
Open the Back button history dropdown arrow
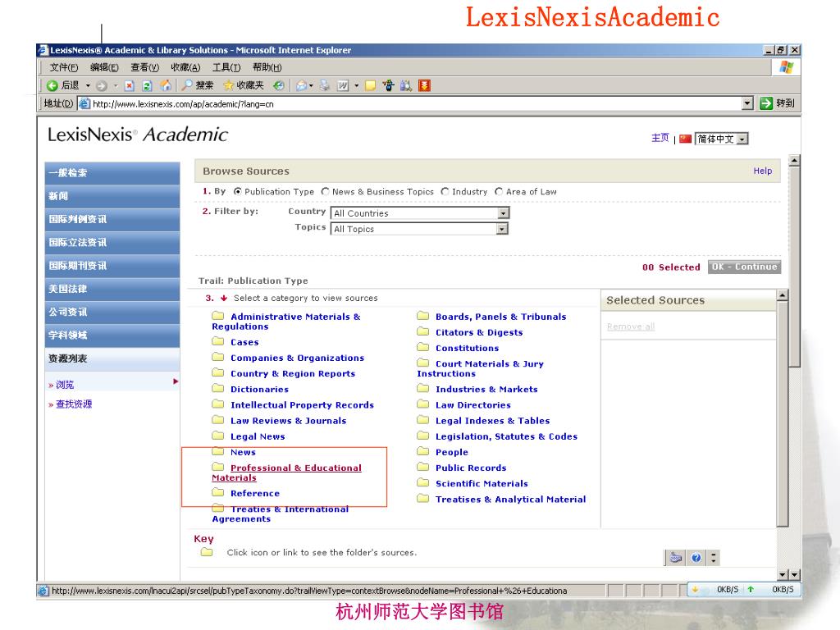pyautogui.click(x=88, y=85)
